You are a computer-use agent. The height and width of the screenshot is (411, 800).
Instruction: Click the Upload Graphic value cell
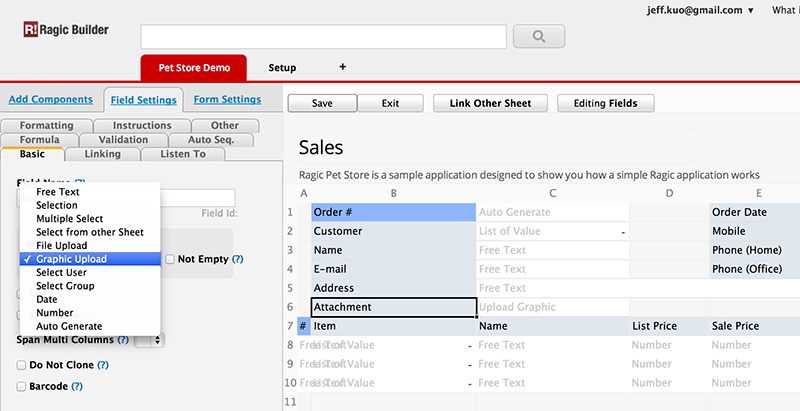coord(553,307)
